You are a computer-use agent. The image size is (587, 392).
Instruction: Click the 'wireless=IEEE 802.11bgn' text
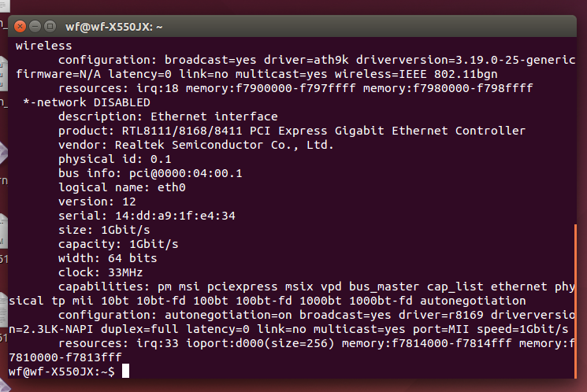[416, 74]
